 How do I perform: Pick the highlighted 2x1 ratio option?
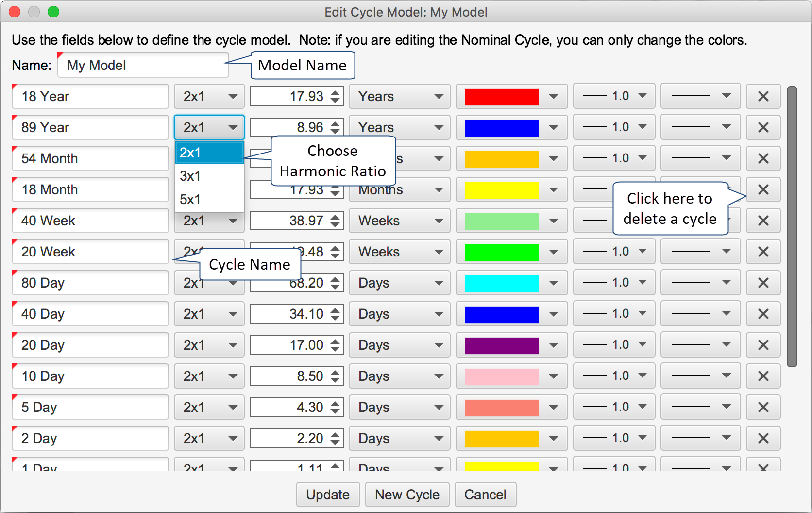point(209,153)
